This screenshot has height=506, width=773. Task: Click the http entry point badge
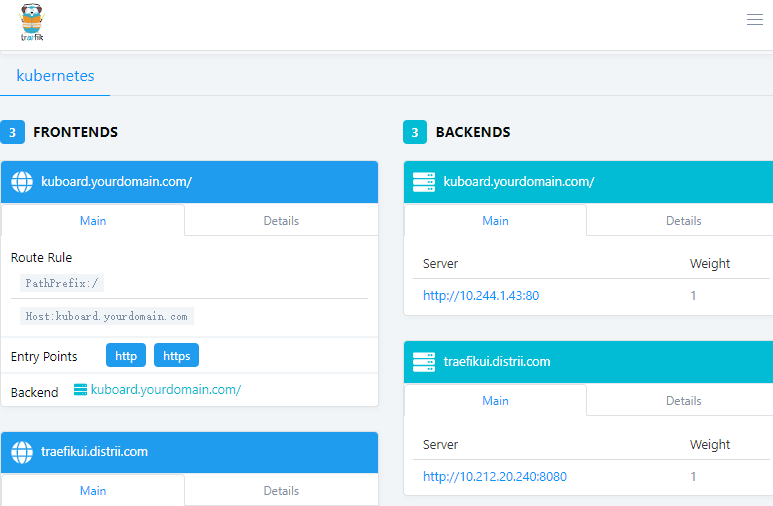click(x=126, y=356)
